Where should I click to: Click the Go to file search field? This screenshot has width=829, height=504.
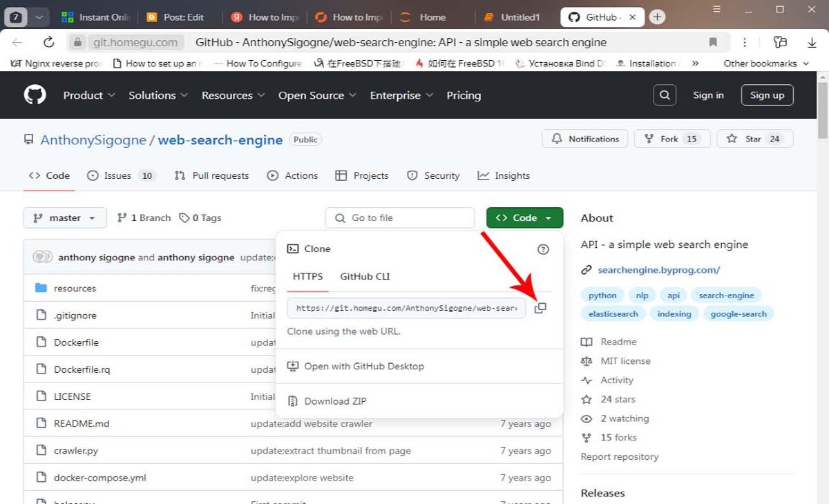[x=400, y=217]
